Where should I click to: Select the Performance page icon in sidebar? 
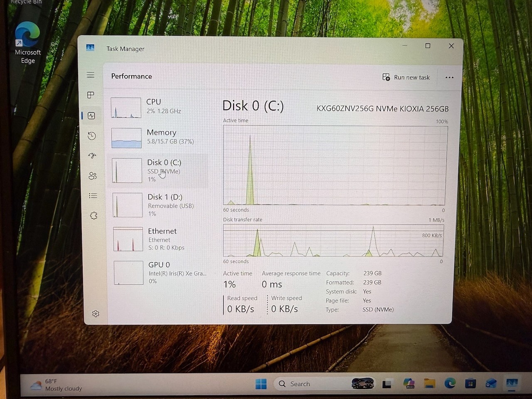coord(91,116)
